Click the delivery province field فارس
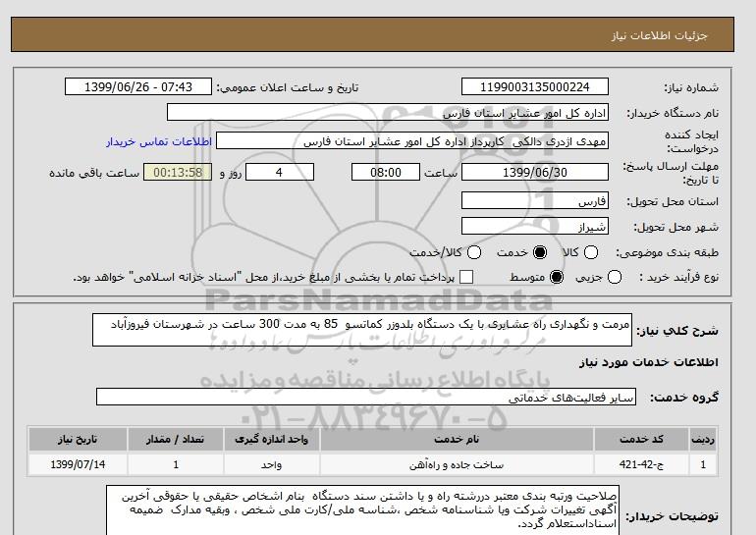This screenshot has height=535, width=756. tap(535, 200)
